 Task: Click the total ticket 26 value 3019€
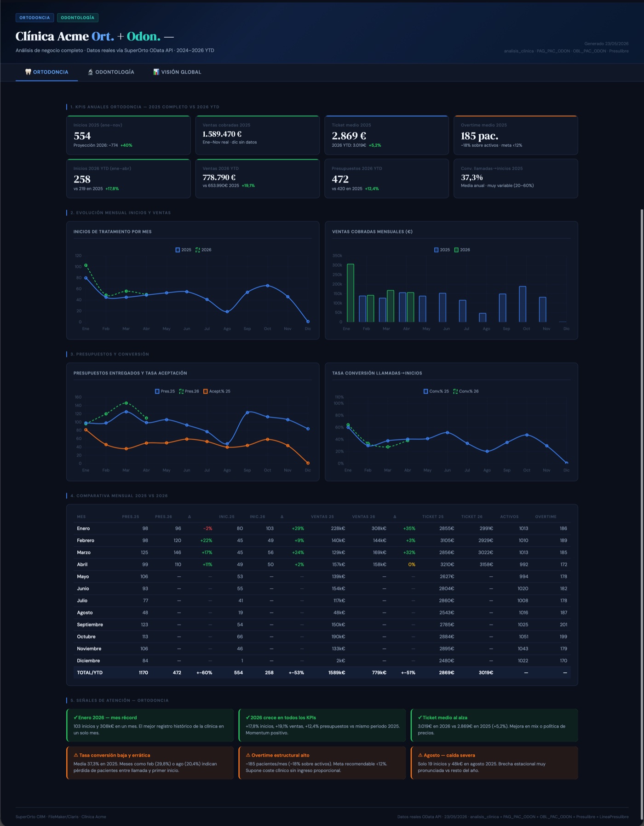click(x=486, y=672)
